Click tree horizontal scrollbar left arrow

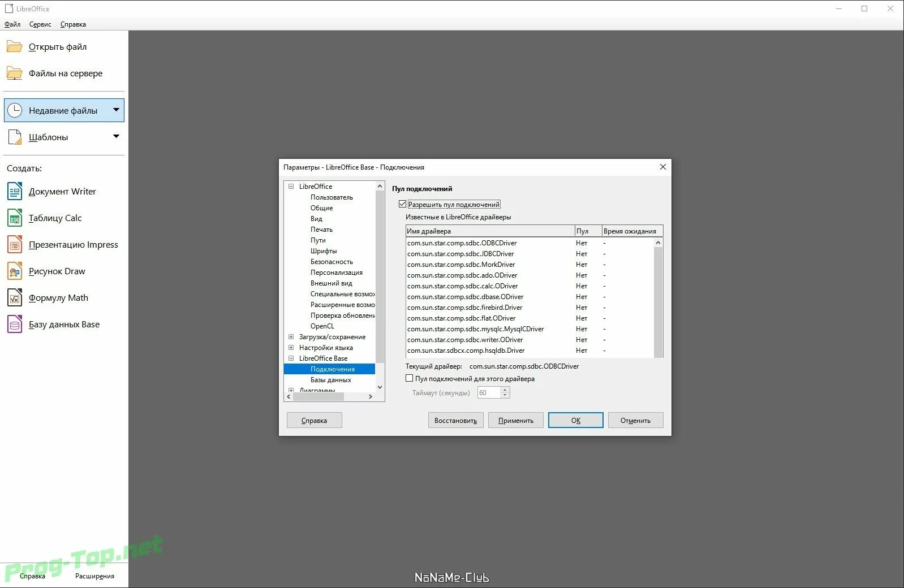pyautogui.click(x=289, y=396)
